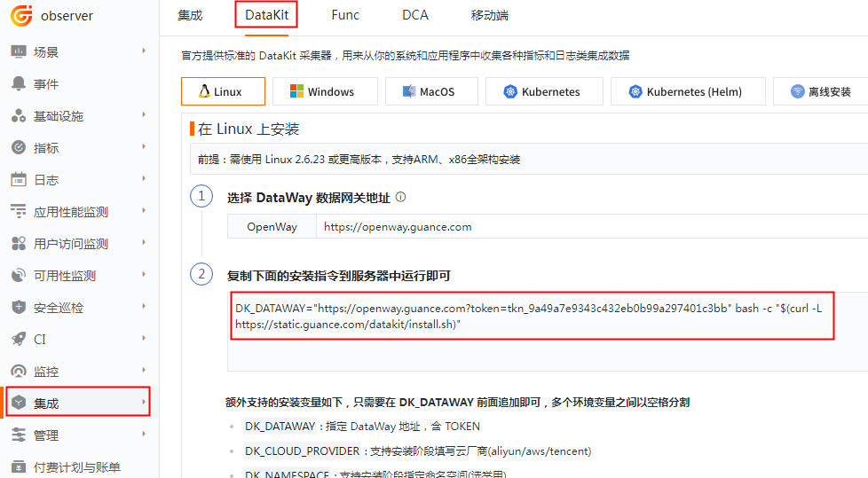Select the MacOS platform tab
This screenshot has height=478, width=868.
[x=431, y=91]
